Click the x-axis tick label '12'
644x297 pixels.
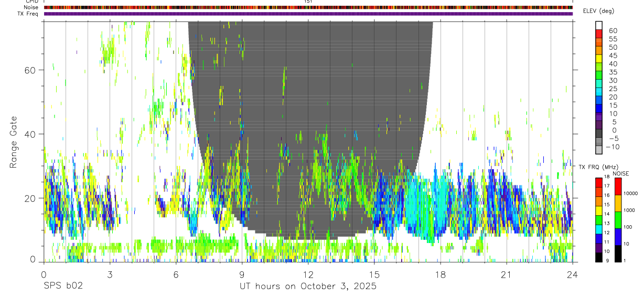tap(308, 274)
